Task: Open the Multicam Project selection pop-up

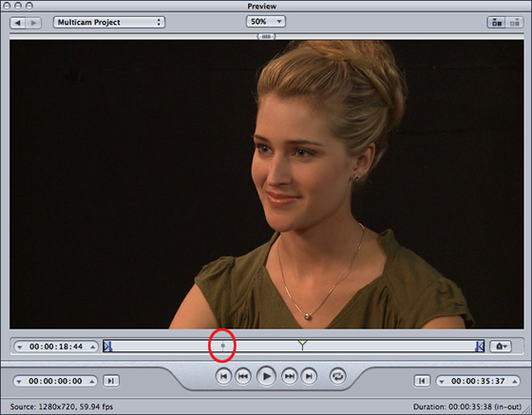Action: coord(109,23)
